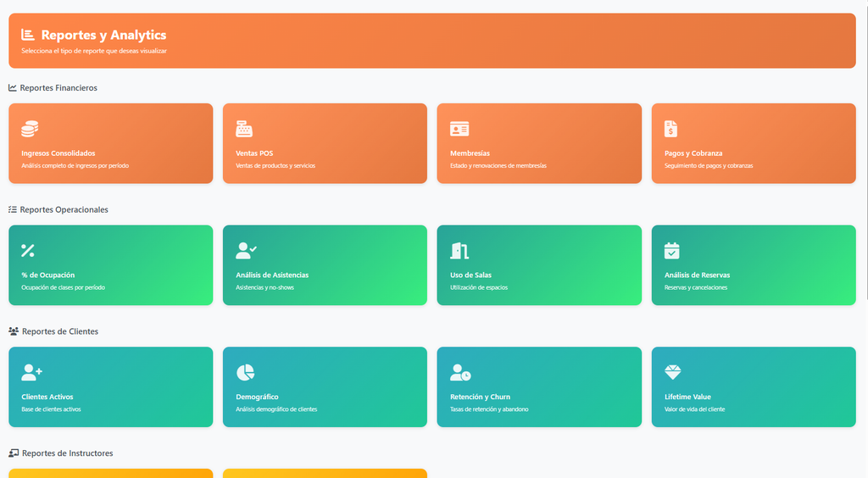The width and height of the screenshot is (868, 478).
Task: Click the Reportes de Clientes section heading
Action: tap(60, 331)
